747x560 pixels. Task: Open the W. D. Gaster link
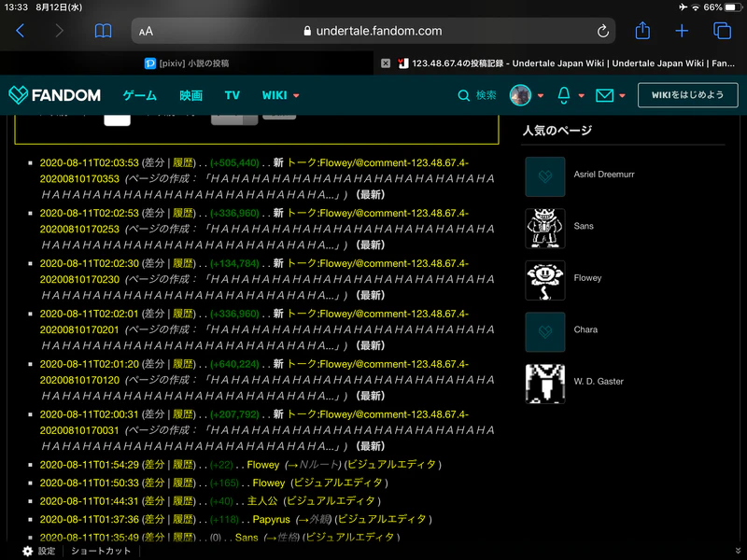(599, 382)
